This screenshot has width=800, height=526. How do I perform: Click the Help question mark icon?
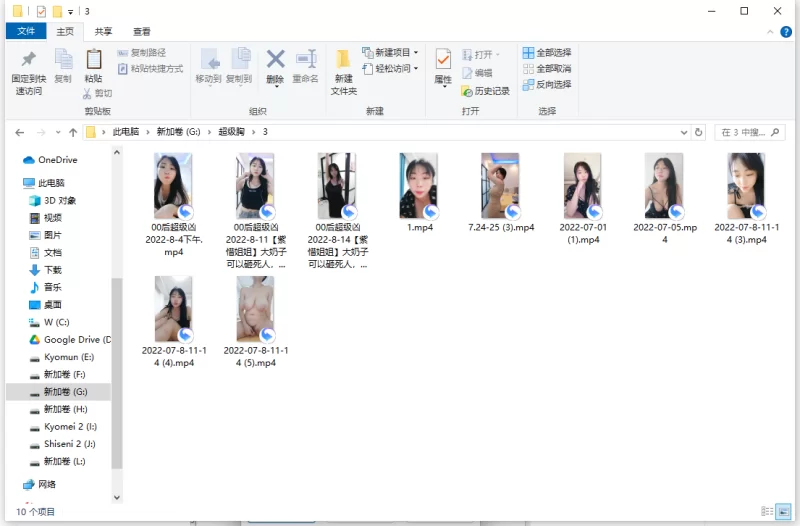tap(786, 32)
